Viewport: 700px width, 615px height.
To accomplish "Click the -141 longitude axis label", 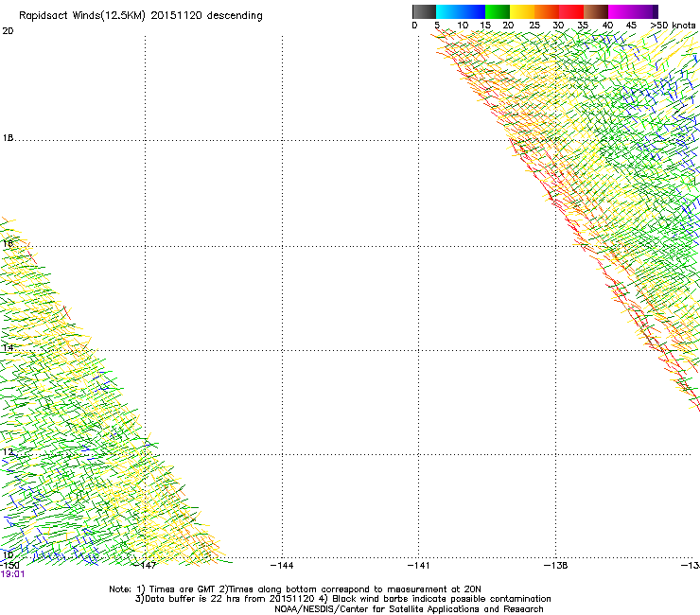I will point(419,566).
